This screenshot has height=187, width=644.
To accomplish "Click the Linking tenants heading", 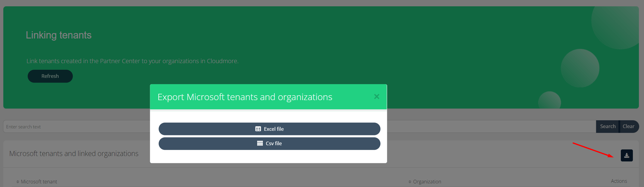I will tap(59, 35).
